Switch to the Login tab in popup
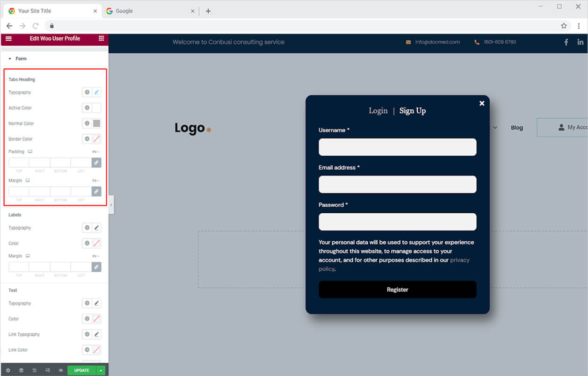588x376 pixels. (x=378, y=111)
